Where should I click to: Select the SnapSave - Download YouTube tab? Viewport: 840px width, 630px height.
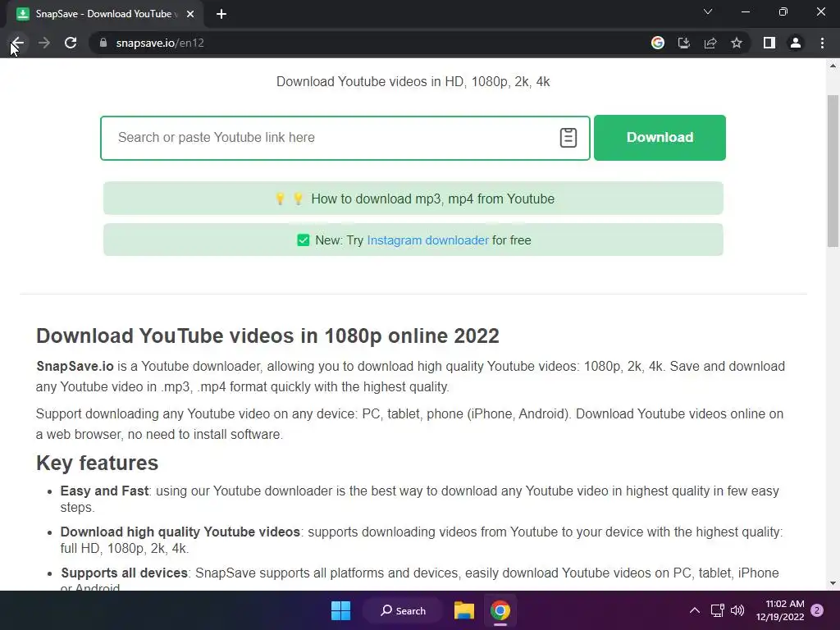[105, 15]
